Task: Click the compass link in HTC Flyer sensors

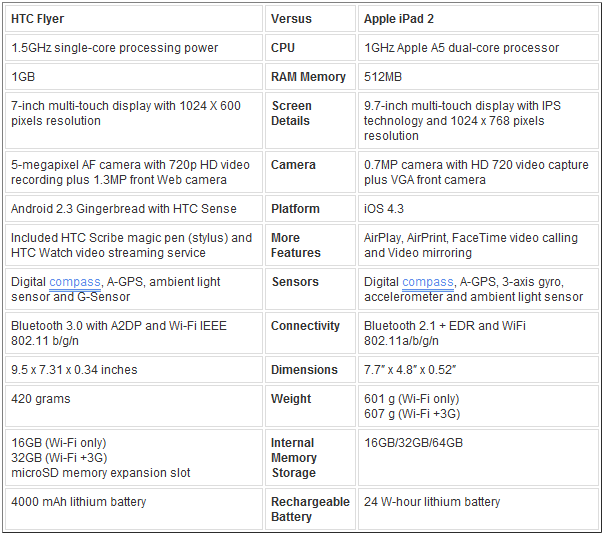Action: tap(75, 282)
